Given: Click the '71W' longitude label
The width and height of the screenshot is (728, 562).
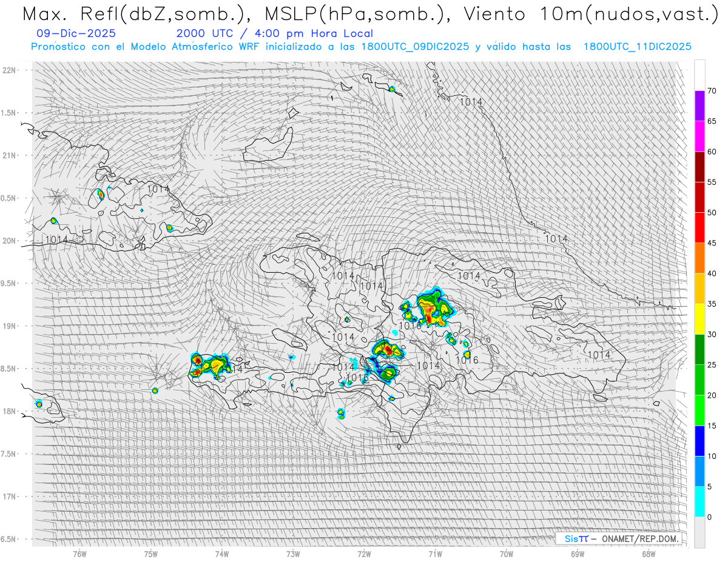Looking at the screenshot, I should click(x=435, y=554).
